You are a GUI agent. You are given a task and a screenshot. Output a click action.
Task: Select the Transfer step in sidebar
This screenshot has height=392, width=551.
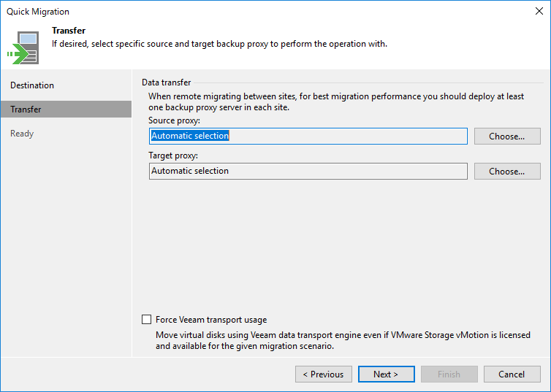pyautogui.click(x=26, y=109)
